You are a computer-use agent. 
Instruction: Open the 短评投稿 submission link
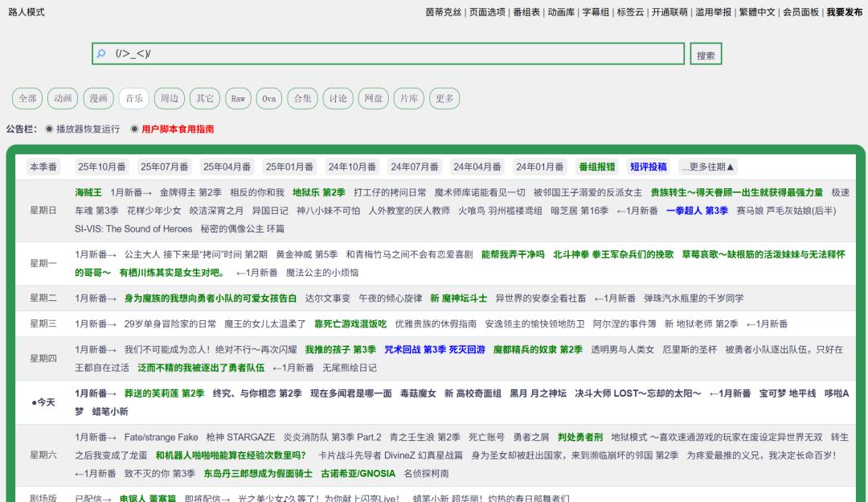(648, 167)
